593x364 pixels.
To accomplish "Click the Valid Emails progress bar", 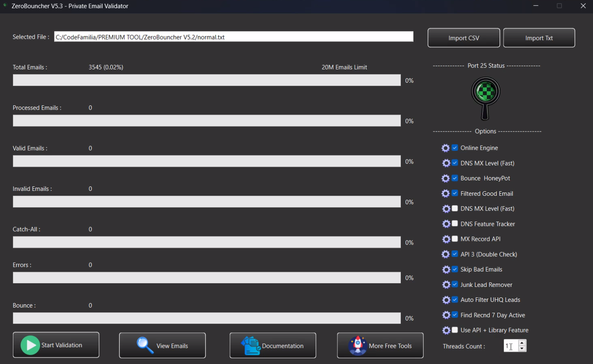I will [207, 161].
